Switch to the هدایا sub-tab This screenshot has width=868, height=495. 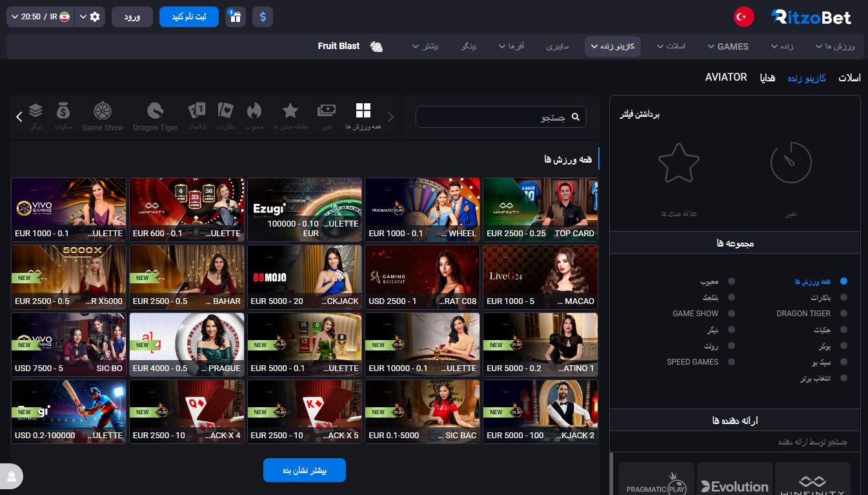coord(767,77)
